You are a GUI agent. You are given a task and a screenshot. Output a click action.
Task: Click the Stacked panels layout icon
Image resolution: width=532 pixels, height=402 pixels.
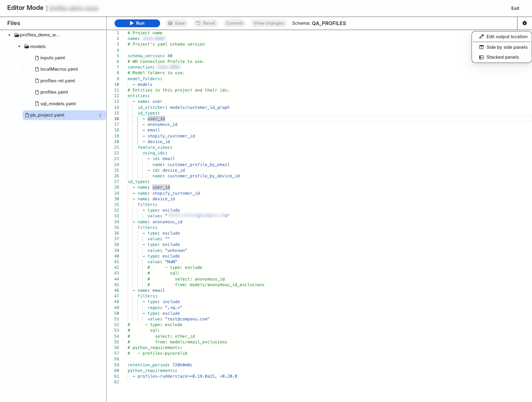tap(481, 57)
